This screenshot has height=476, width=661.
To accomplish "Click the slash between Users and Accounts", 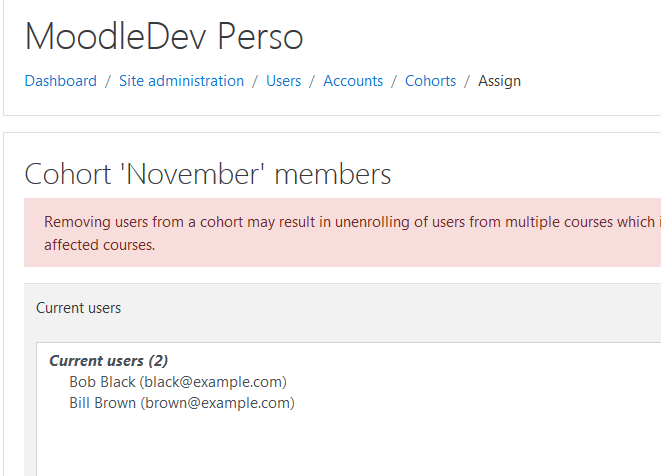I will tap(312, 81).
